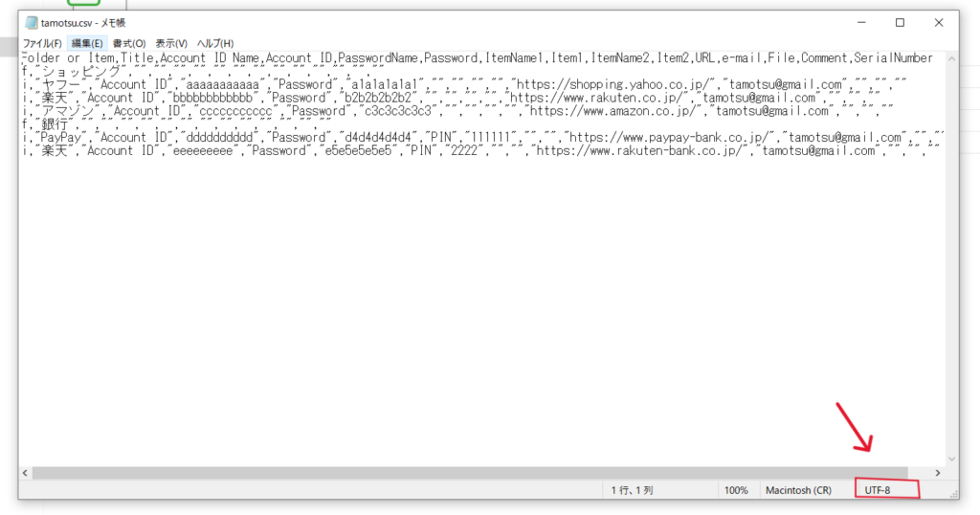Open the 書式(O) menu

coord(129,43)
